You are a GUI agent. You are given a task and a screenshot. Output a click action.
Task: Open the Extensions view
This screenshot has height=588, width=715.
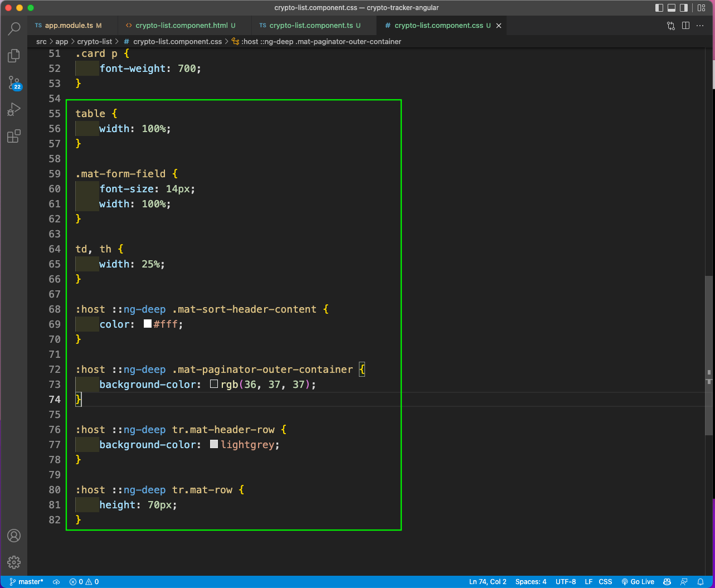coord(14,137)
